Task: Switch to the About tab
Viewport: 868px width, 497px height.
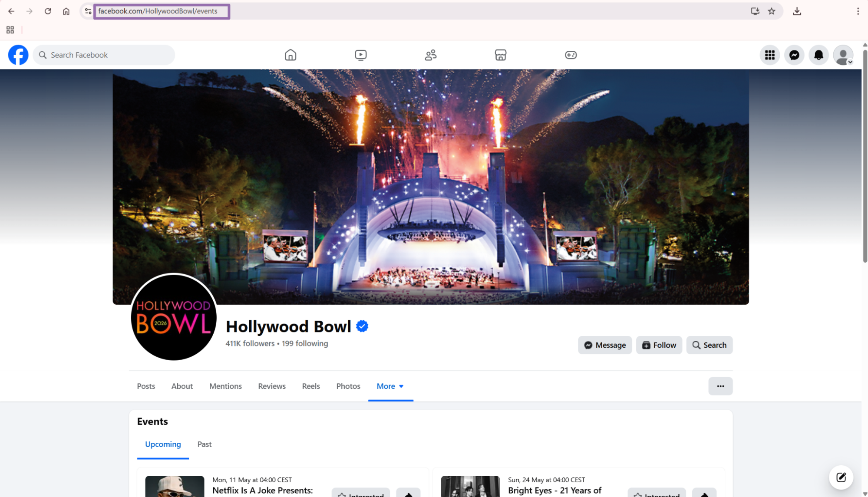Action: tap(182, 386)
